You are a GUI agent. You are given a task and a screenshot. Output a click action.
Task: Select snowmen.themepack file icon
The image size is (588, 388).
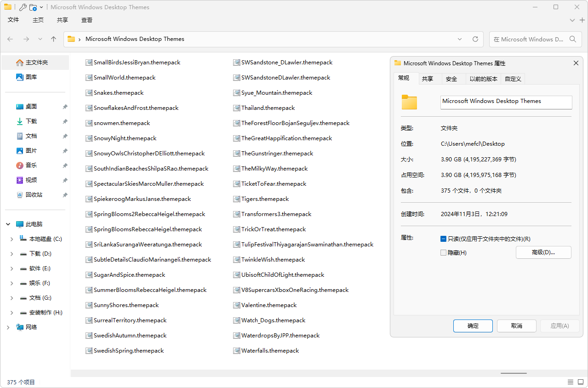click(89, 123)
